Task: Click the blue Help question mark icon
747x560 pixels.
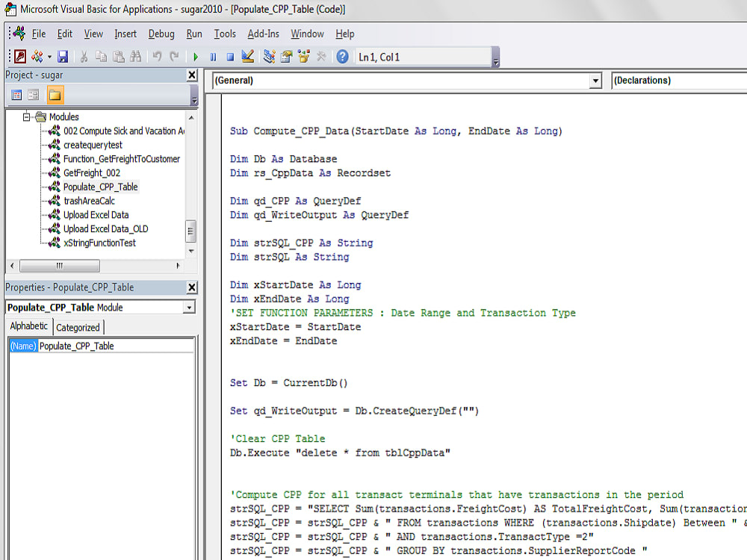Action: pyautogui.click(x=342, y=57)
